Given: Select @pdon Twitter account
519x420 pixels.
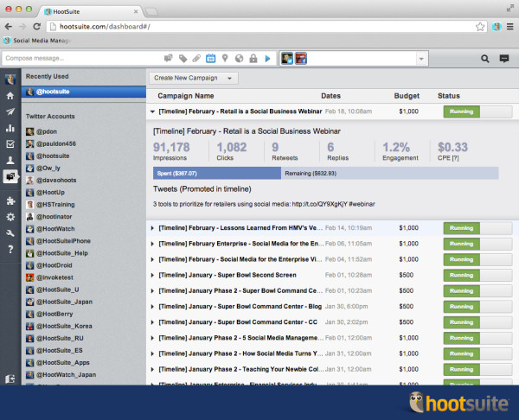Looking at the screenshot, I should point(42,131).
